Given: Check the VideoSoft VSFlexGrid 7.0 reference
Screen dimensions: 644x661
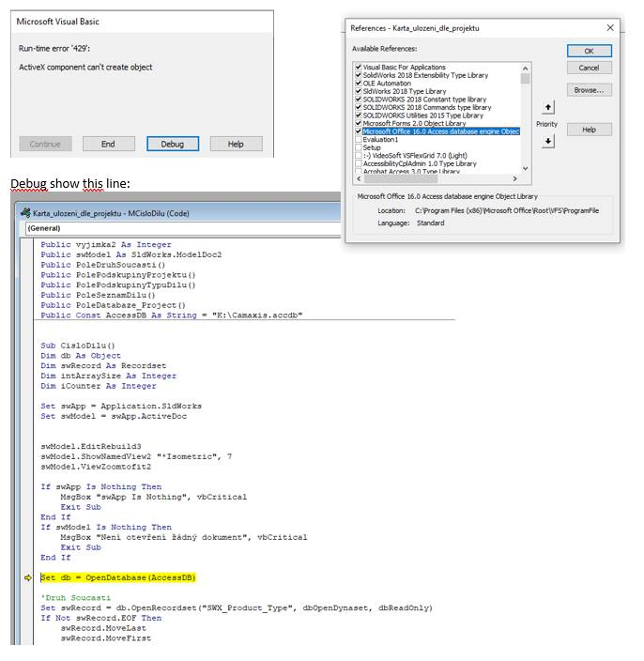Looking at the screenshot, I should pos(359,155).
